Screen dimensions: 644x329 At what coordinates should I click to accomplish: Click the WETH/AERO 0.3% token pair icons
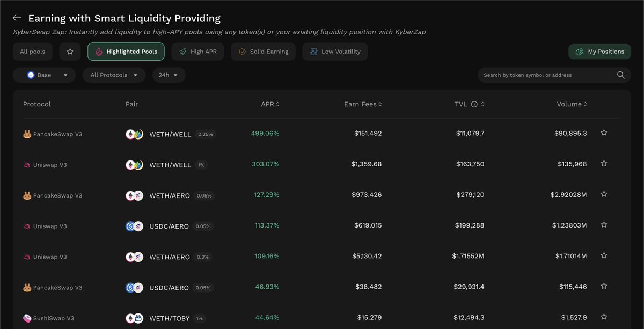pos(134,257)
